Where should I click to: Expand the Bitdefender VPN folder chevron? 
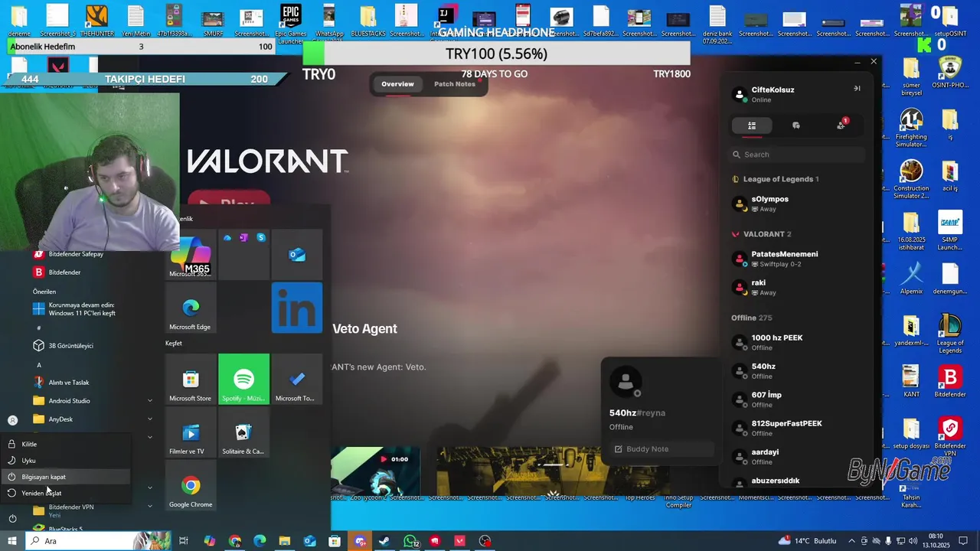point(150,506)
